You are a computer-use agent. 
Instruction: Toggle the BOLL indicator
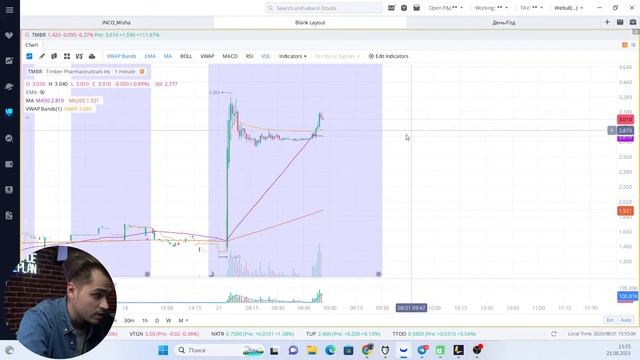click(186, 56)
